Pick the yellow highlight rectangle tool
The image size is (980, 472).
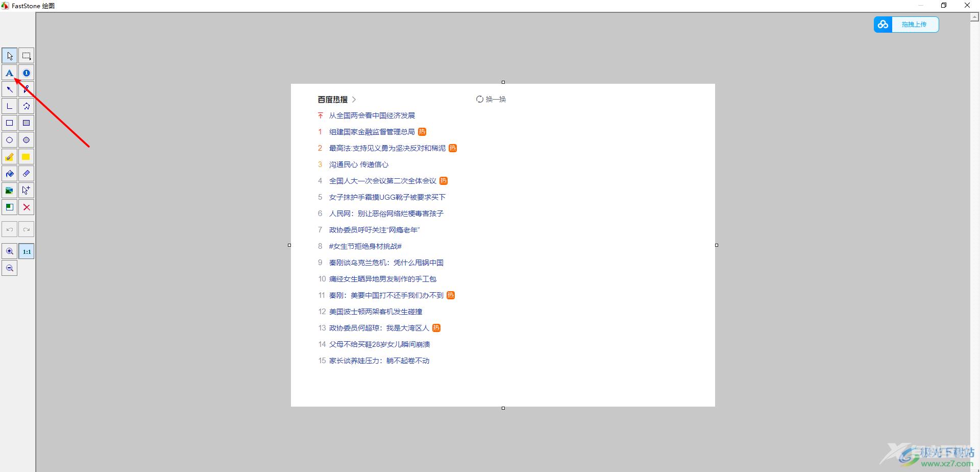27,157
